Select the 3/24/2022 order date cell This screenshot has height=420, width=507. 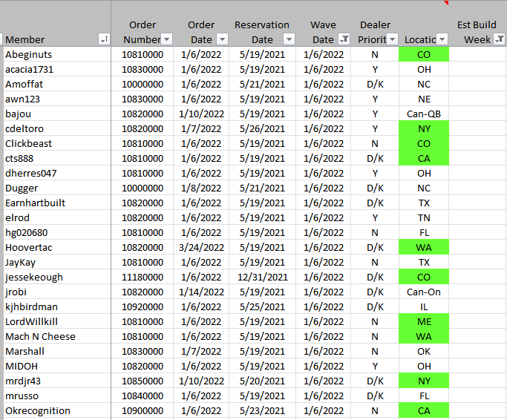tap(201, 247)
